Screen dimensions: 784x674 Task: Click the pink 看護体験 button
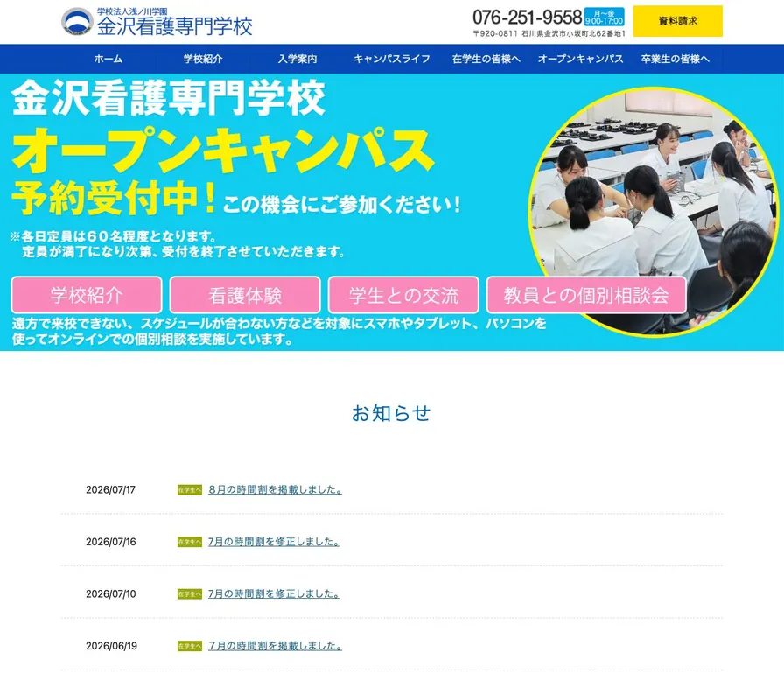tap(245, 295)
